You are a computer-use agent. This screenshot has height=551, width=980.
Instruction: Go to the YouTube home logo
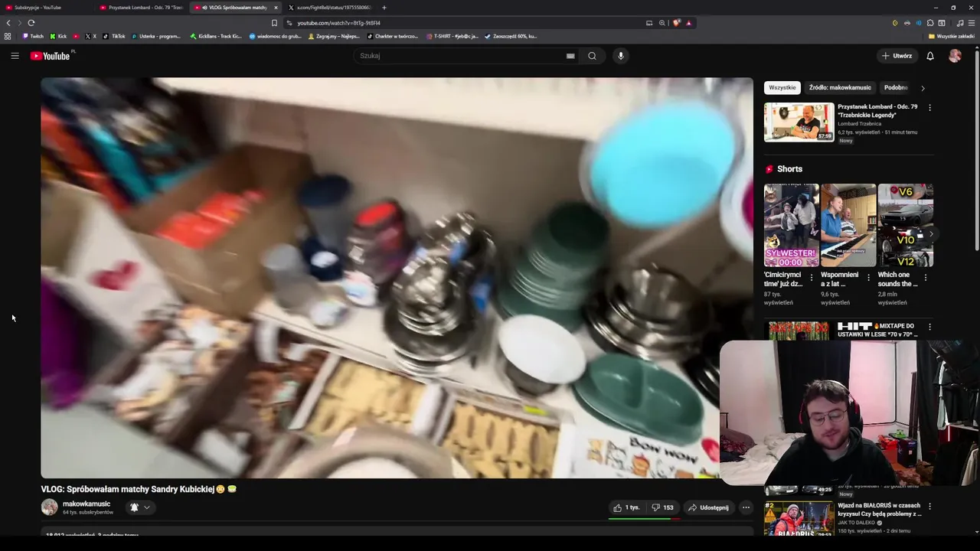[x=51, y=56]
